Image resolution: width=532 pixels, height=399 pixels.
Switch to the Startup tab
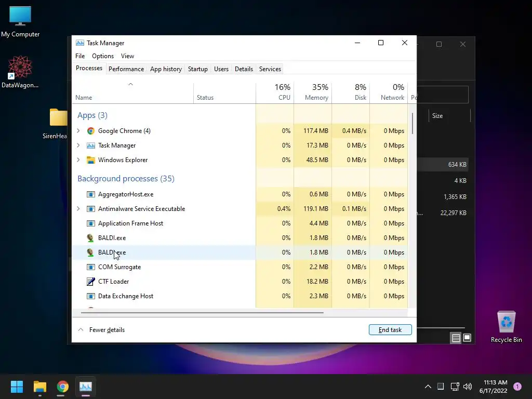198,69
